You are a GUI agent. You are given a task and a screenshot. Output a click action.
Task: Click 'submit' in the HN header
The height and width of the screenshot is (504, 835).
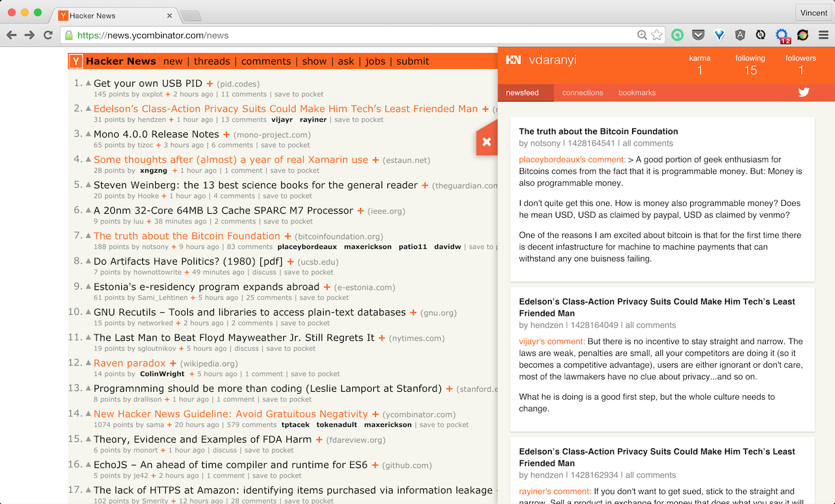(x=413, y=61)
